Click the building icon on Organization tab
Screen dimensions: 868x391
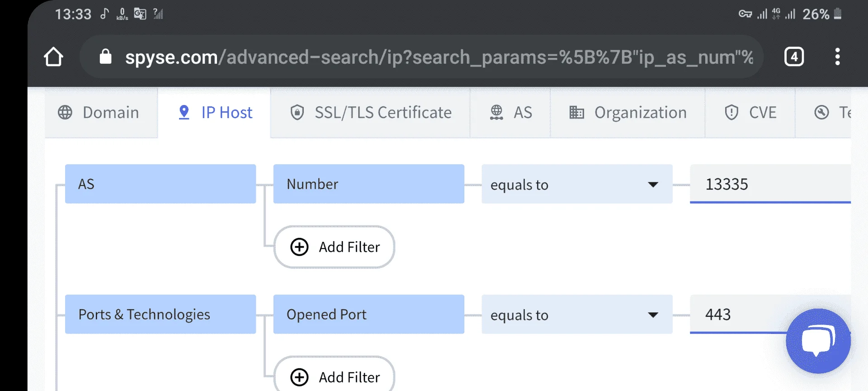click(x=576, y=113)
